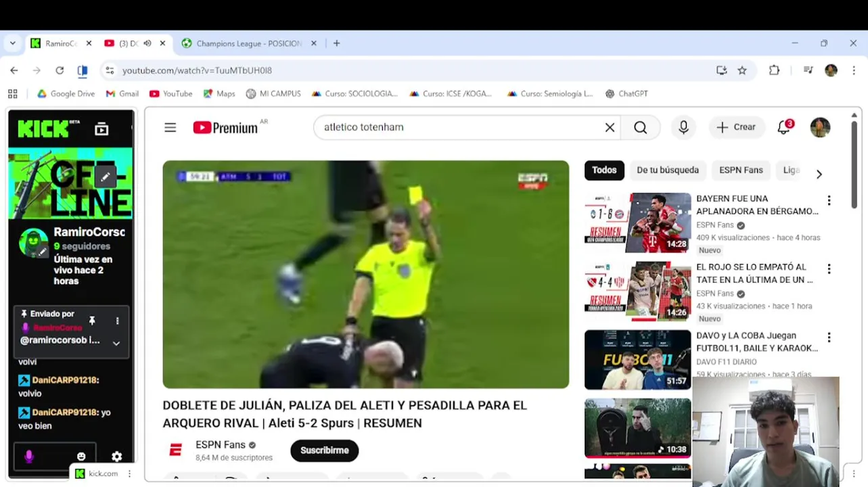Open options menu for BAYERN FUE UNA video
868x487 pixels.
(829, 201)
